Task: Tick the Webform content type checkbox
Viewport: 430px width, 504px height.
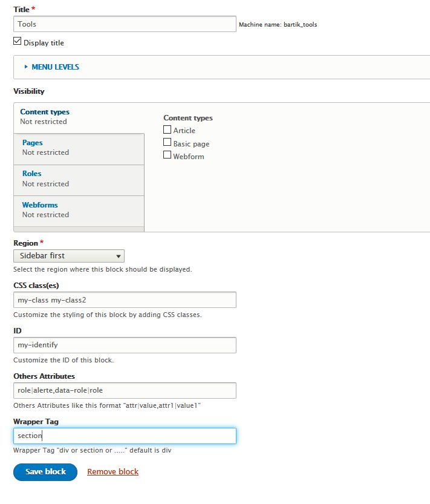Action: pyautogui.click(x=167, y=155)
